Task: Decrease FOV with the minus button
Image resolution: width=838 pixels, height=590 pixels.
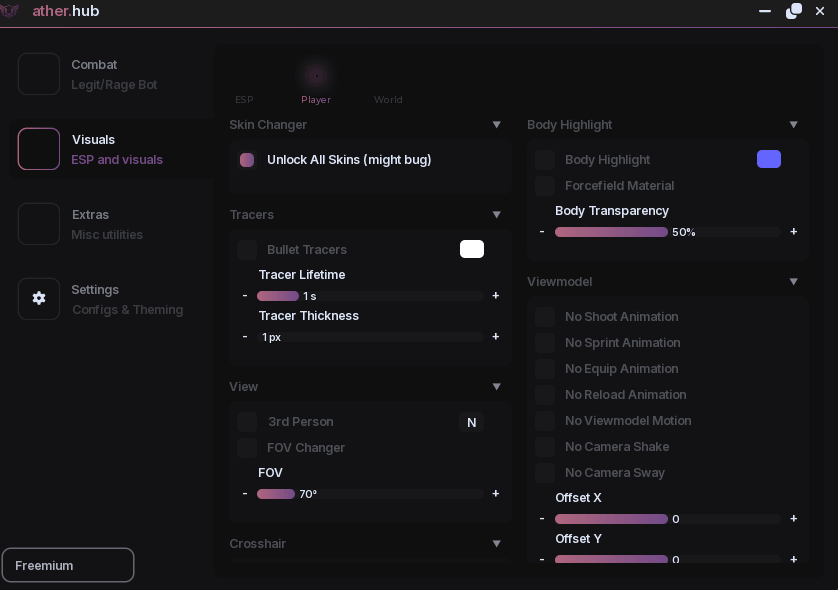Action: (245, 493)
